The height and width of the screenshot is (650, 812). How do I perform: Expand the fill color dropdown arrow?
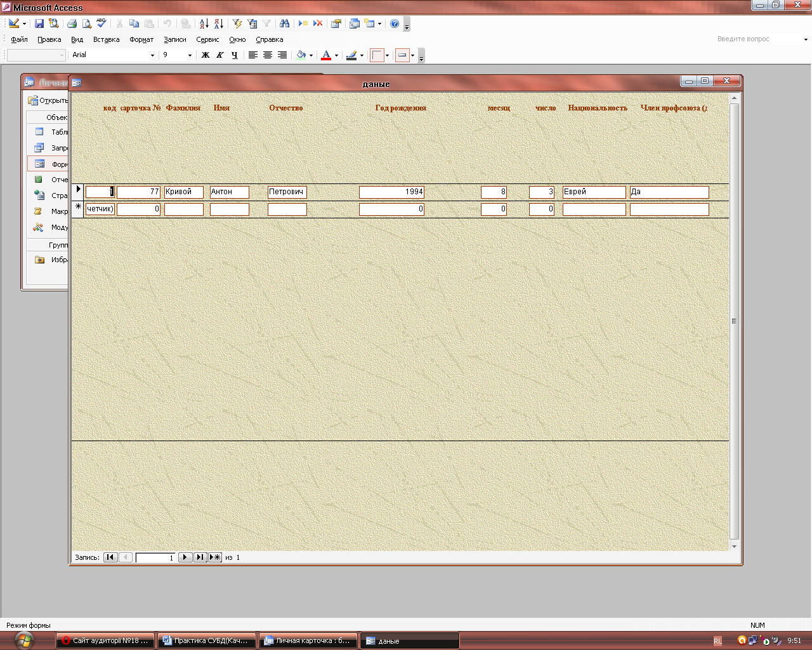[311, 55]
